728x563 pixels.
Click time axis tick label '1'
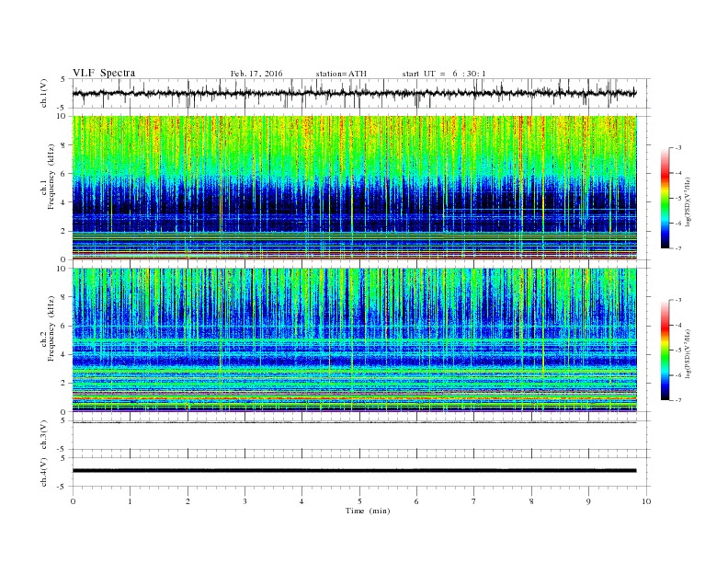point(130,501)
